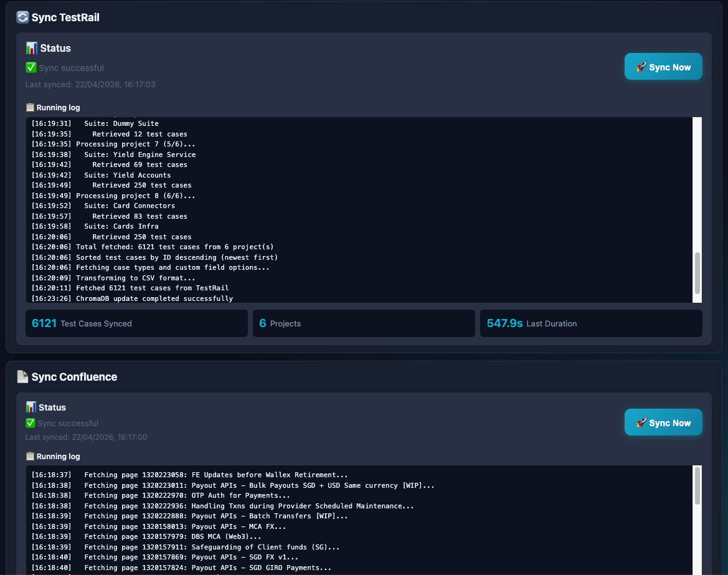Click 'ChromaDB update completed successfully' log line

132,298
